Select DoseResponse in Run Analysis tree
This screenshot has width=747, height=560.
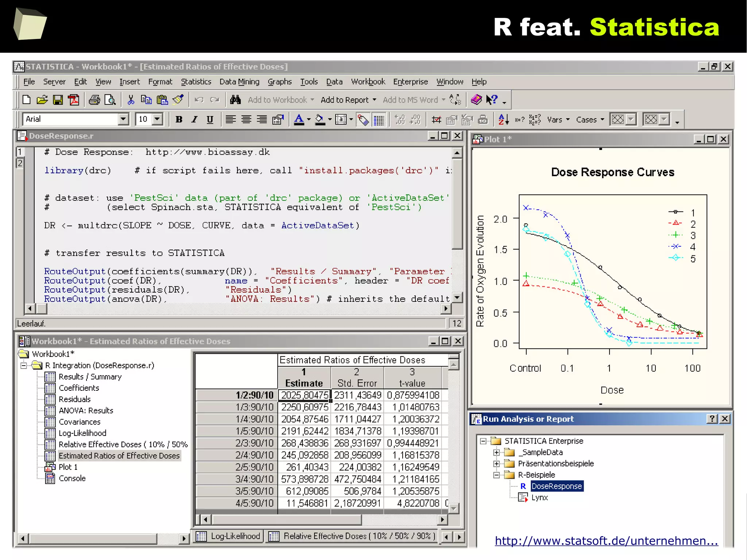point(557,486)
